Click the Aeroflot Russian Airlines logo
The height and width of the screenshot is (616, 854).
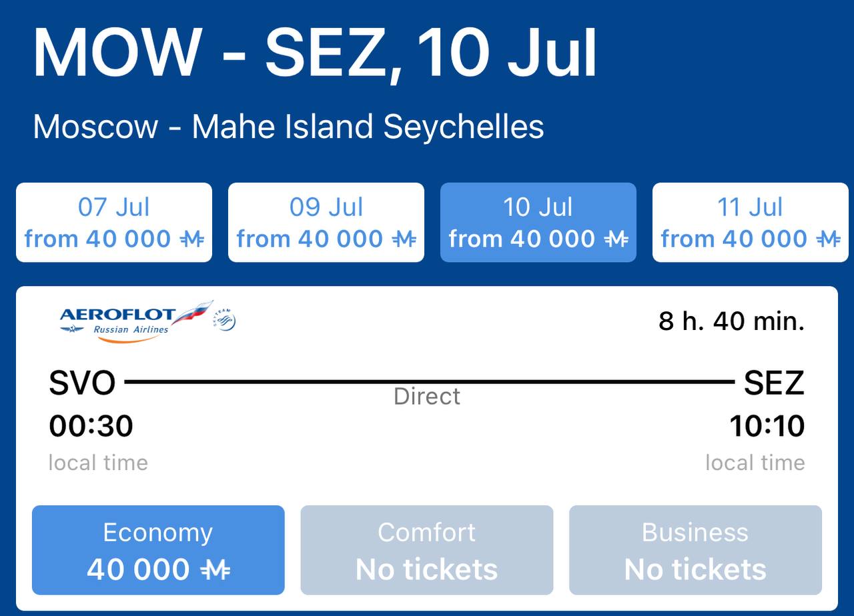[x=137, y=322]
